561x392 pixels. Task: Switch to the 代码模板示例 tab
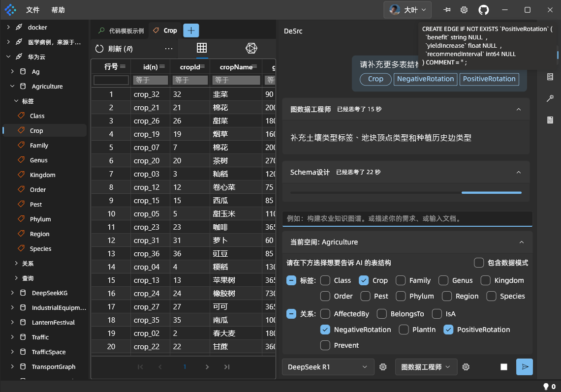pyautogui.click(x=122, y=31)
